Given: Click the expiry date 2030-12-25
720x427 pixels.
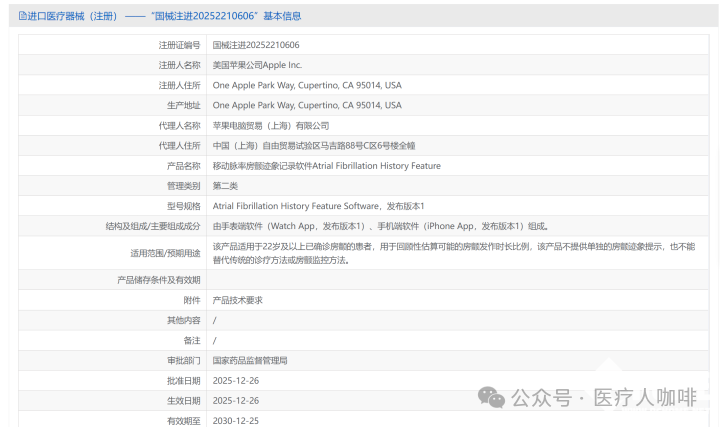Looking at the screenshot, I should [x=236, y=420].
